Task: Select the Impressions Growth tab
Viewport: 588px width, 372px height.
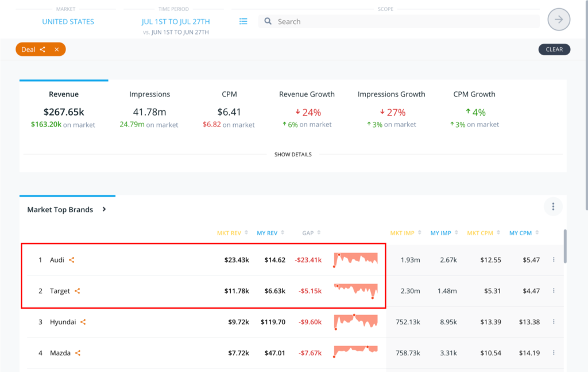Action: coord(391,109)
